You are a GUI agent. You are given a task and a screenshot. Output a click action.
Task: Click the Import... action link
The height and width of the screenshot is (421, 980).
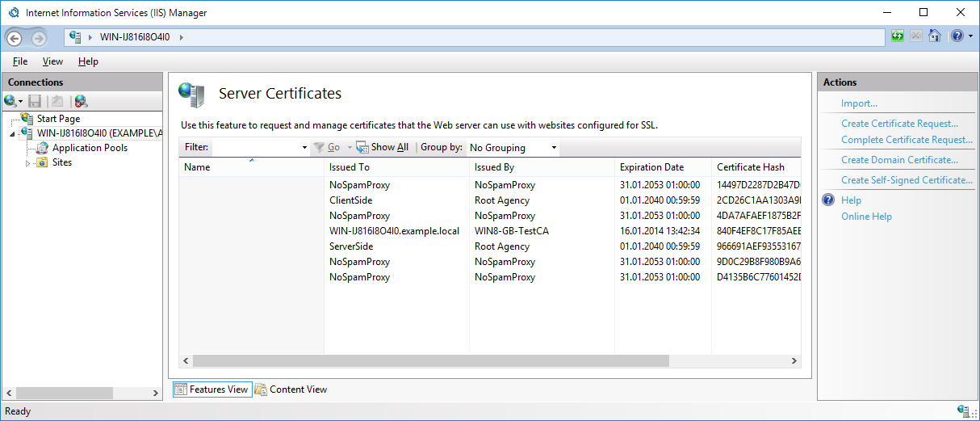click(x=859, y=103)
